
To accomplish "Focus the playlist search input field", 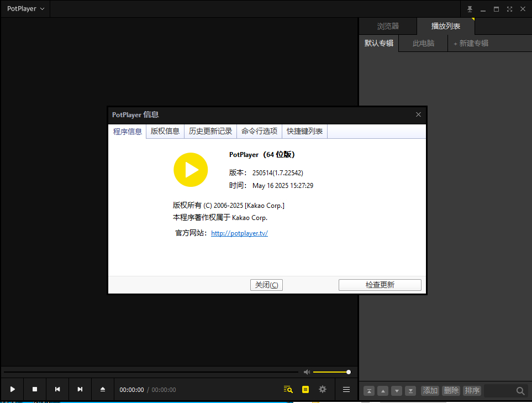I will pyautogui.click(x=499, y=391).
